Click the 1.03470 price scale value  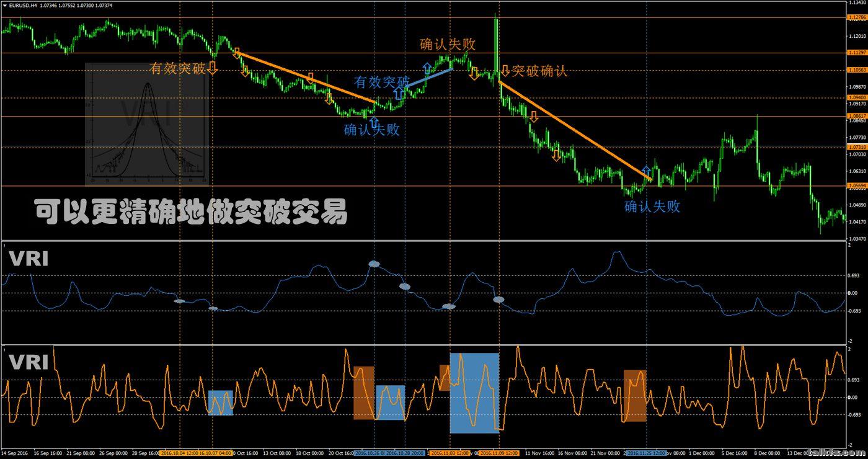tap(856, 238)
